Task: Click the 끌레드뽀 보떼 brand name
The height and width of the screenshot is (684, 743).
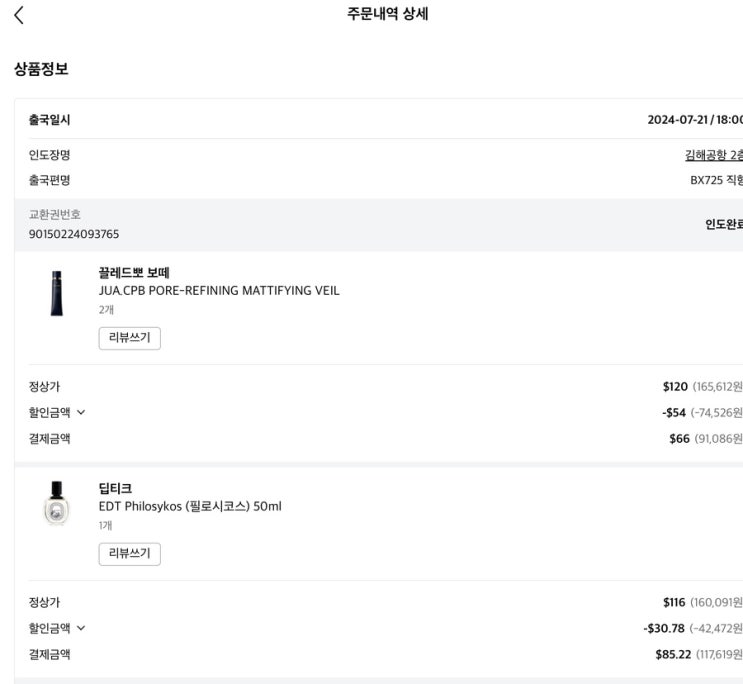Action: click(134, 272)
